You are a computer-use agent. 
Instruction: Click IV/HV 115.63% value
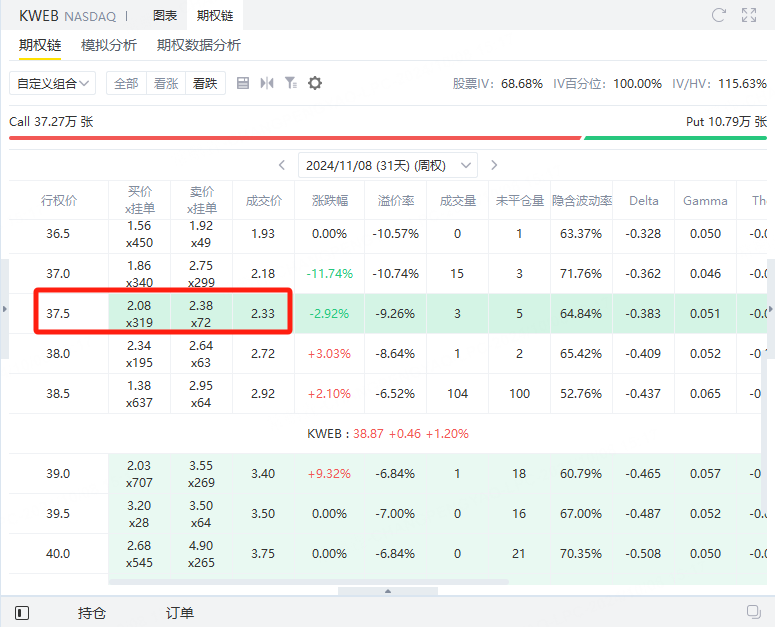(742, 84)
